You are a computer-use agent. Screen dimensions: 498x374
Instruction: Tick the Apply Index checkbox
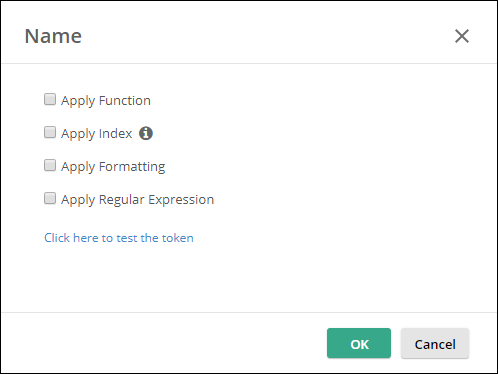coord(50,132)
